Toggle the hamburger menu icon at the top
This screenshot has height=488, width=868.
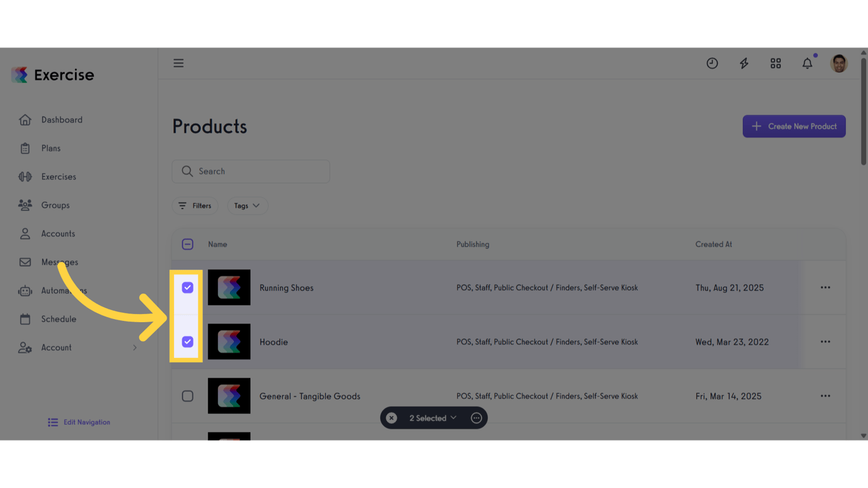(179, 63)
